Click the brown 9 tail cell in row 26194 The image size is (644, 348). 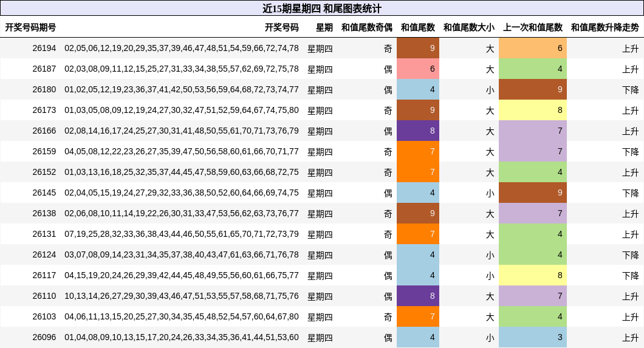click(x=418, y=48)
